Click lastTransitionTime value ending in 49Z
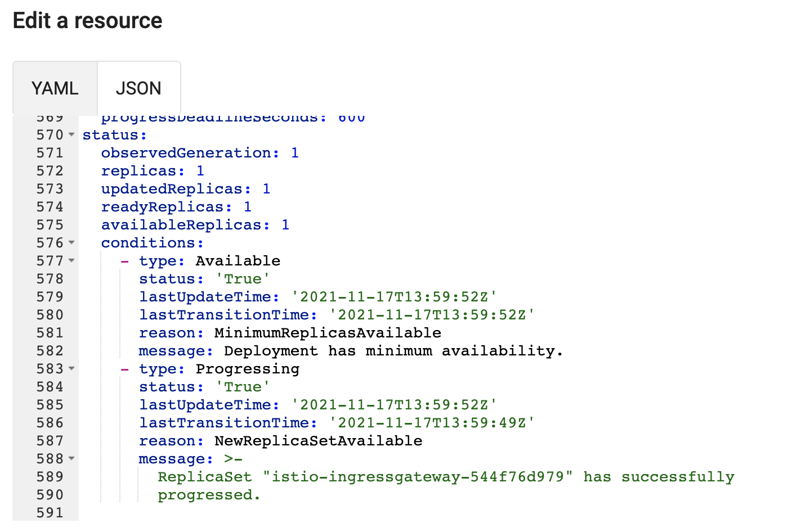 [x=432, y=423]
